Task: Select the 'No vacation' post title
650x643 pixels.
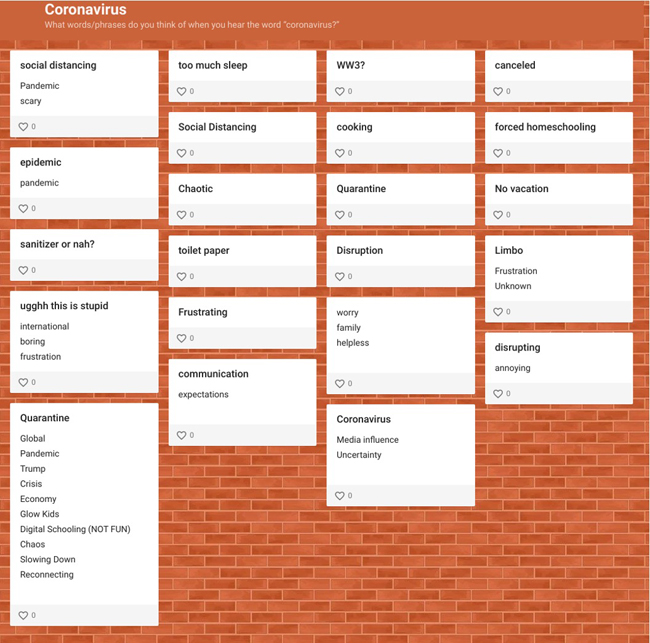Action: (x=521, y=189)
